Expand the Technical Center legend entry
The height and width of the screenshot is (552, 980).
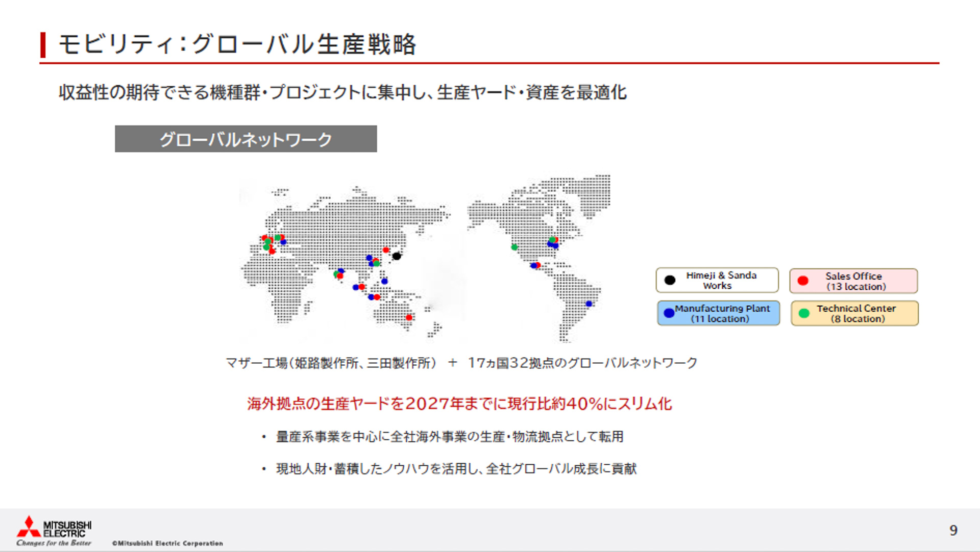point(854,313)
